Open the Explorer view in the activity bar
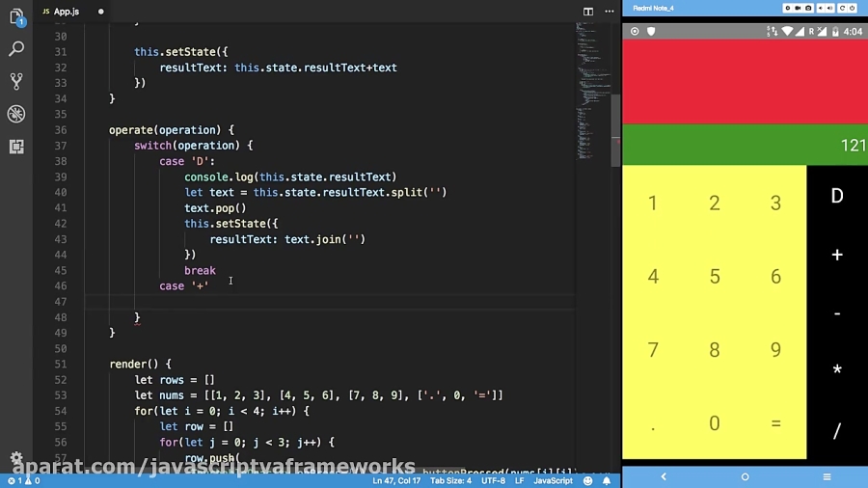Screen dimensions: 868x488 point(16,16)
